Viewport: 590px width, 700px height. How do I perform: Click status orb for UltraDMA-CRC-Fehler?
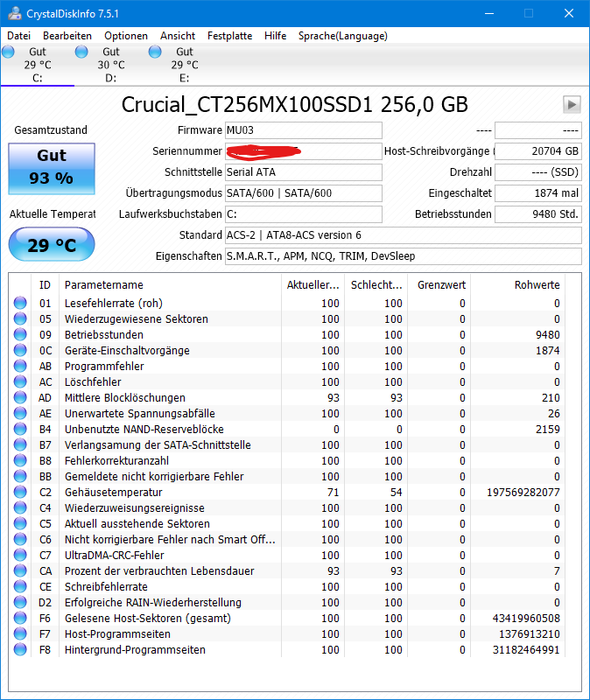pos(20,555)
